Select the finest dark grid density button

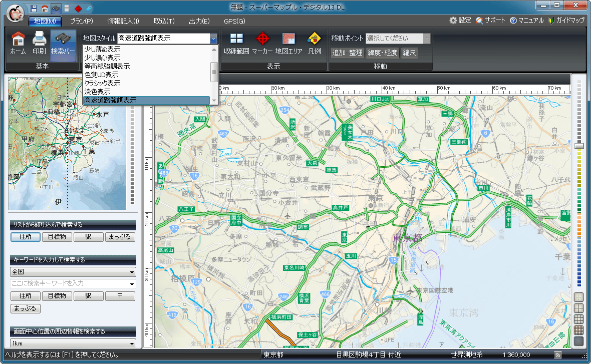pos(578,341)
